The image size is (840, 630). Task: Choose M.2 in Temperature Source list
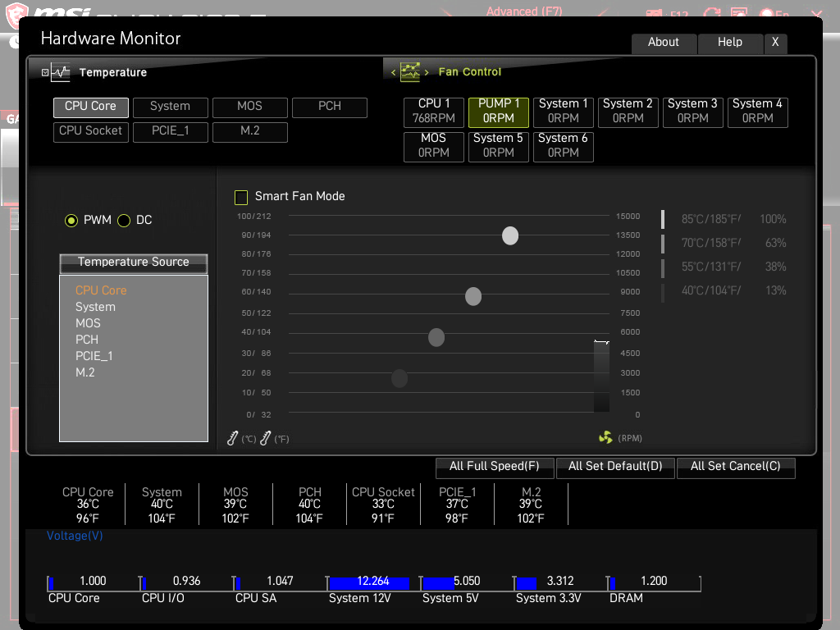[x=85, y=372]
